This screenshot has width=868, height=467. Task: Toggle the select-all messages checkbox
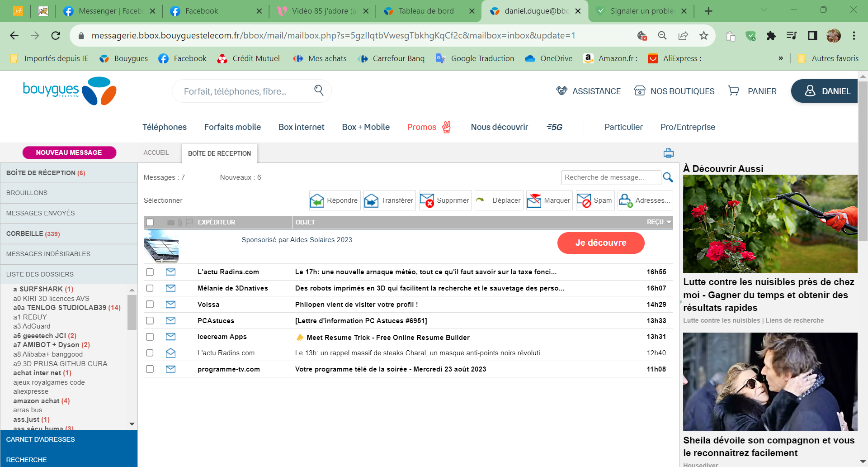point(150,222)
